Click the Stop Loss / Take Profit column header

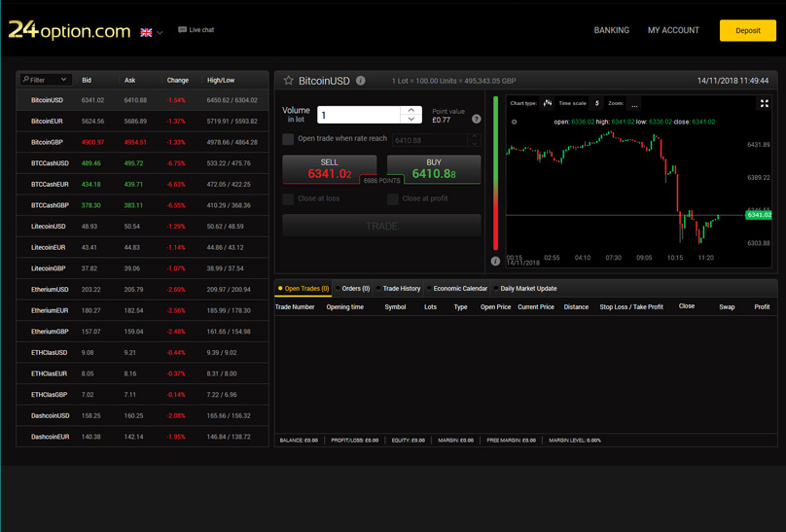[x=631, y=307]
